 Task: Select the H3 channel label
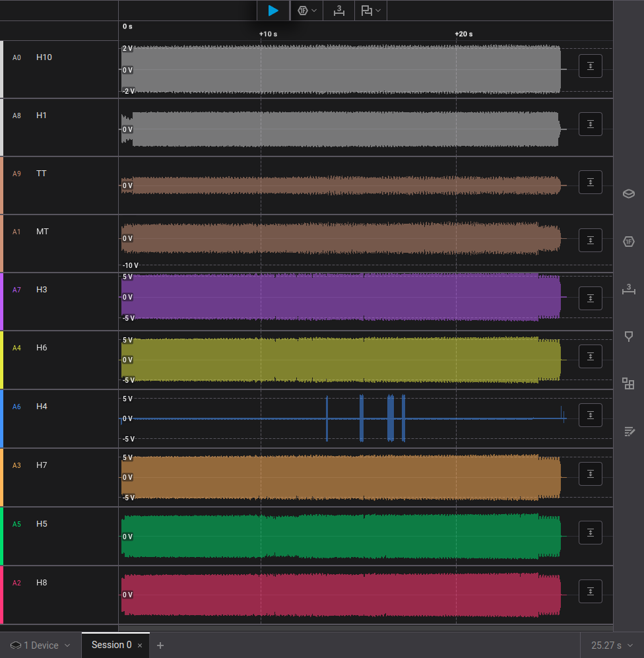click(x=42, y=290)
